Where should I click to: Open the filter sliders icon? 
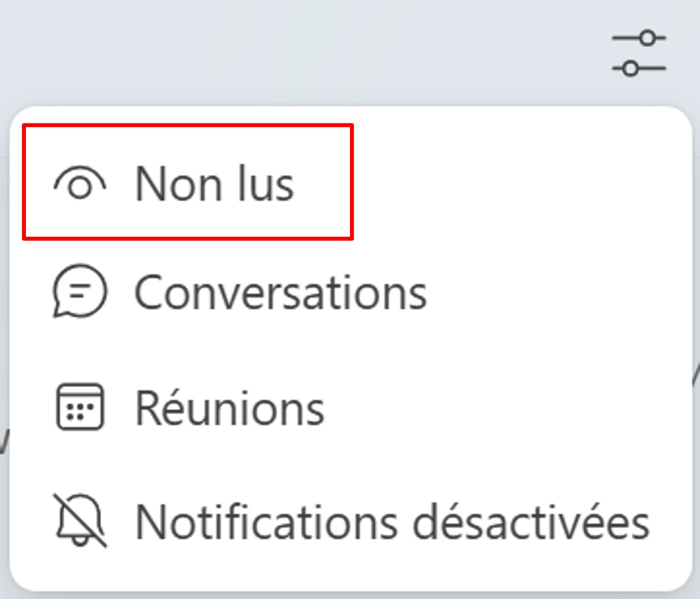point(639,53)
